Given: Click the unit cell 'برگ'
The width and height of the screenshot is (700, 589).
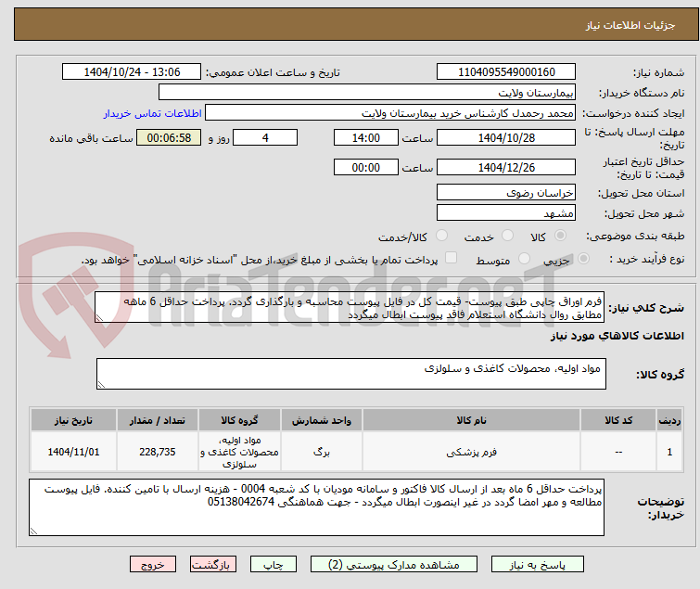Looking at the screenshot, I should pos(322,452).
